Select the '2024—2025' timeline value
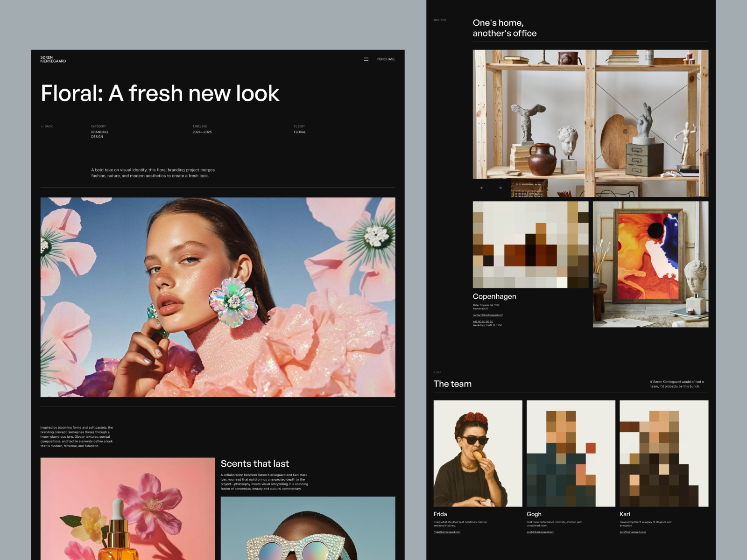The height and width of the screenshot is (560, 747). click(x=202, y=132)
